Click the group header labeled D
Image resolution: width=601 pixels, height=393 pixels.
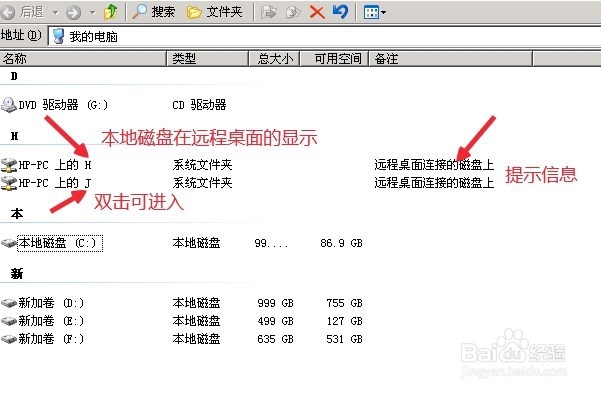(14, 76)
